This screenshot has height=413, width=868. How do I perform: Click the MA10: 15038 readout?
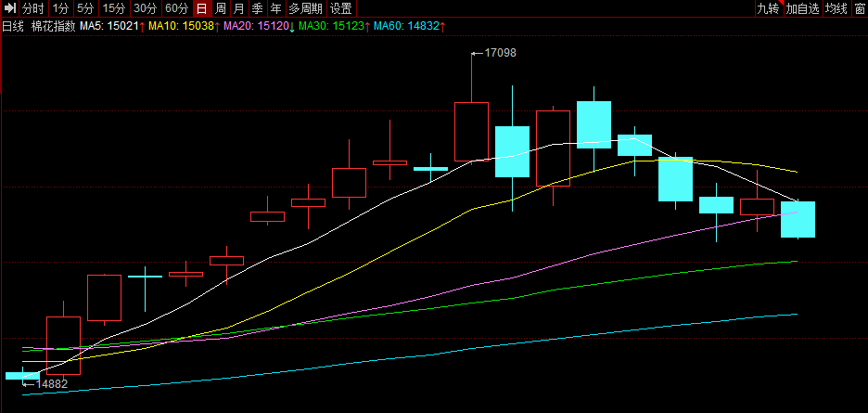[185, 25]
